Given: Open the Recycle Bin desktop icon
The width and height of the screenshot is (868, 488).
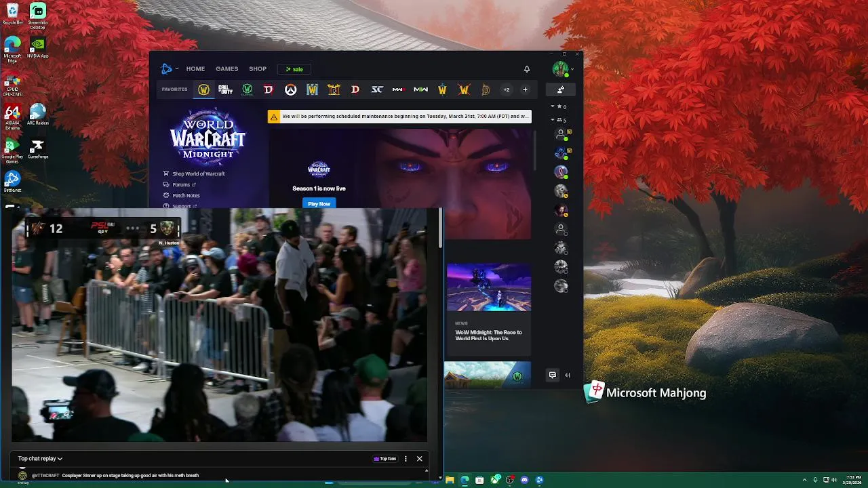Looking at the screenshot, I should (12, 14).
